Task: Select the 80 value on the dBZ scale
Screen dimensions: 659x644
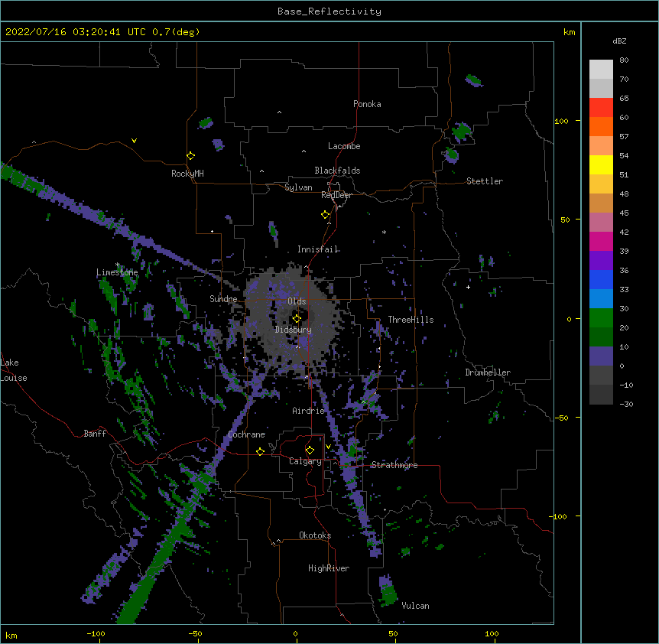Action: (x=624, y=60)
